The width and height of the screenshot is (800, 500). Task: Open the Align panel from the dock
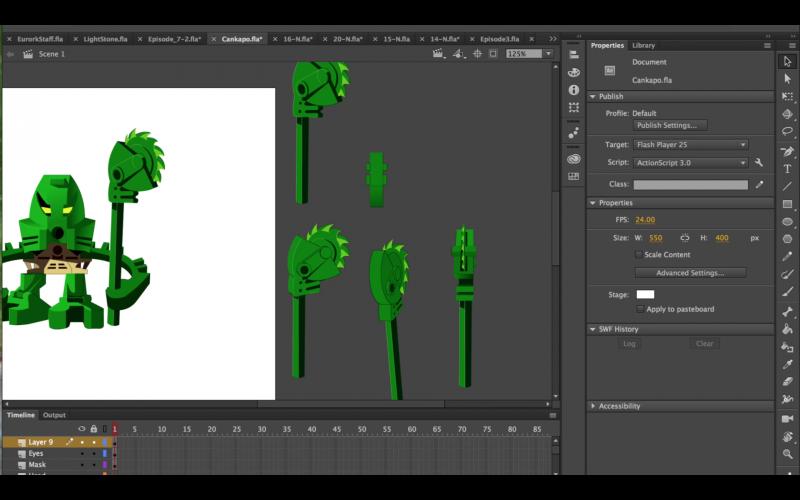573,55
